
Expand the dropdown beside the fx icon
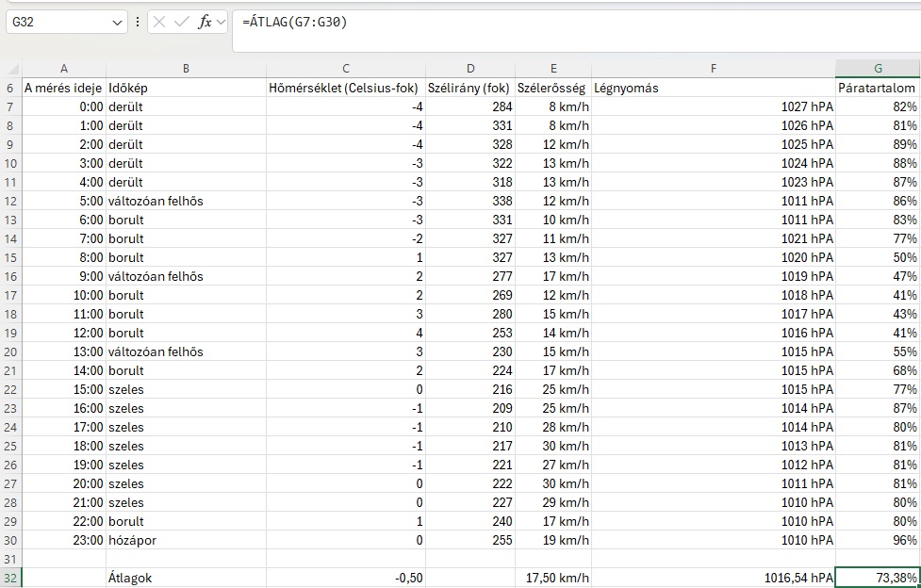[x=221, y=23]
